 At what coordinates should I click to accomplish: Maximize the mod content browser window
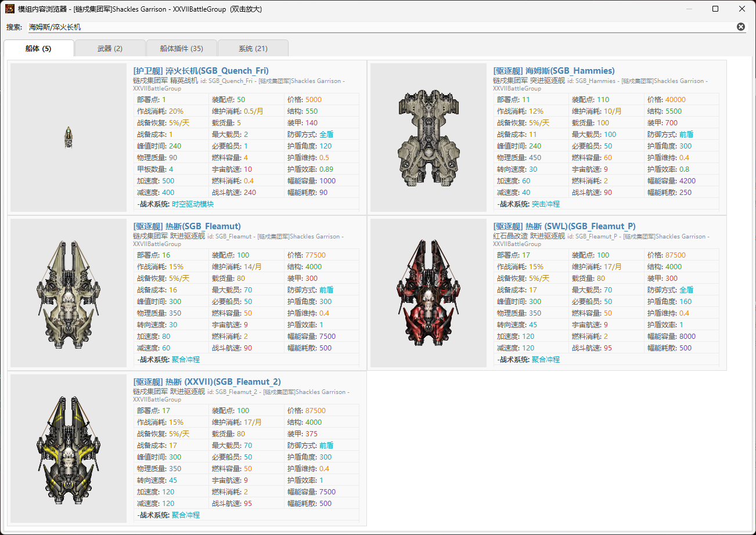(715, 9)
